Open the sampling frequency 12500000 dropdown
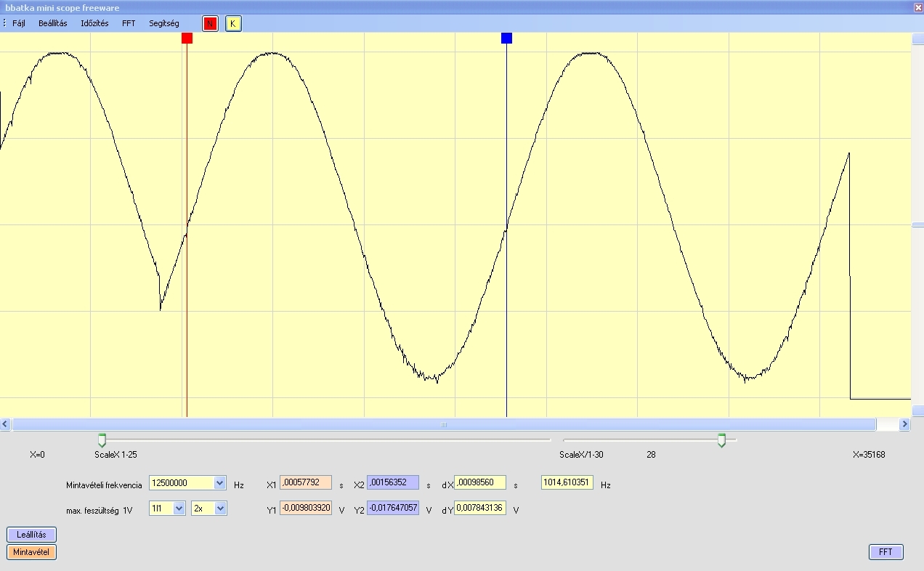Image resolution: width=924 pixels, height=571 pixels. point(220,483)
